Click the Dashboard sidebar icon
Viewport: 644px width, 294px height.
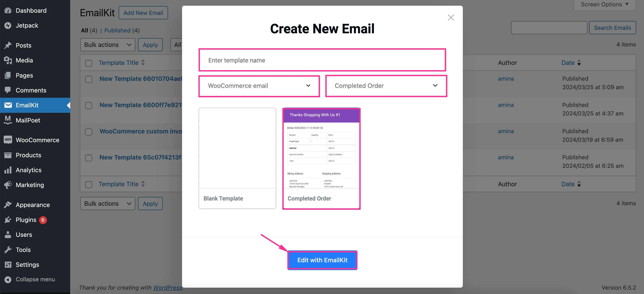(x=8, y=11)
